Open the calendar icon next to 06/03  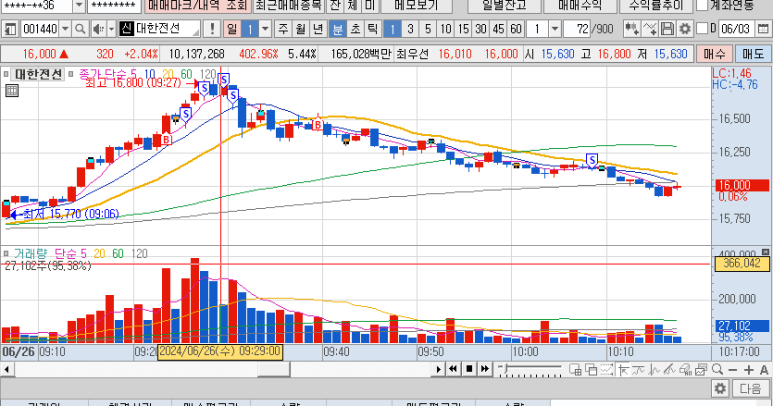pyautogui.click(x=763, y=29)
